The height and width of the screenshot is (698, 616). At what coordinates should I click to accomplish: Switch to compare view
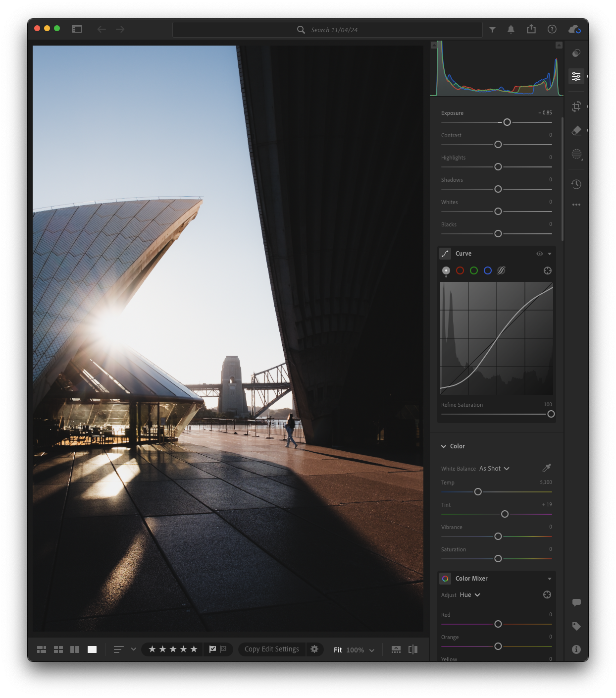75,649
